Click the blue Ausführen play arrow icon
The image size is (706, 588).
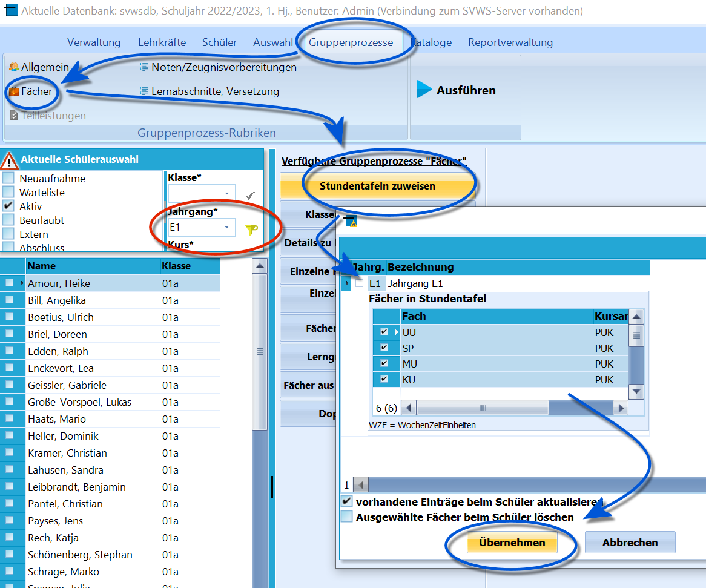(424, 89)
